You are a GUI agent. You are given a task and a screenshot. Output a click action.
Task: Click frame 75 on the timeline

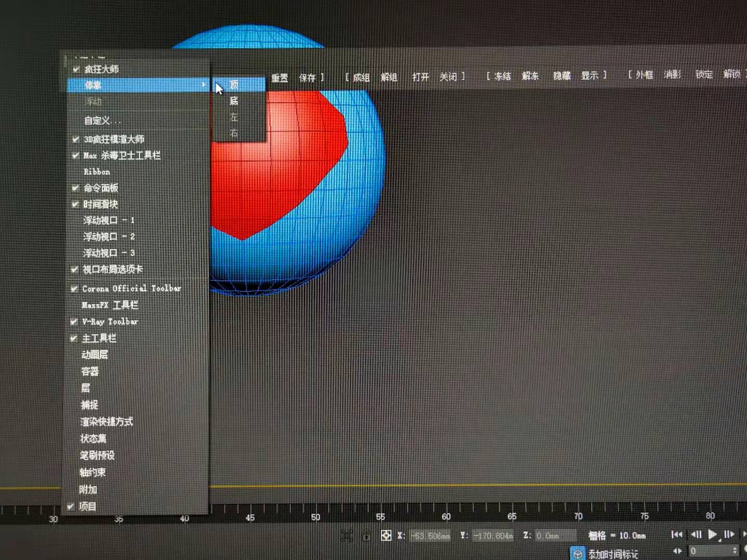pos(644,516)
